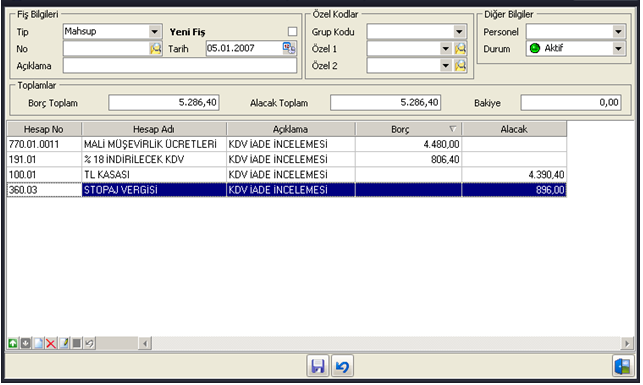Select the highlighted cell STOPAJ VERGİSİ
Viewport: 643px width, 385px height.
pos(154,190)
